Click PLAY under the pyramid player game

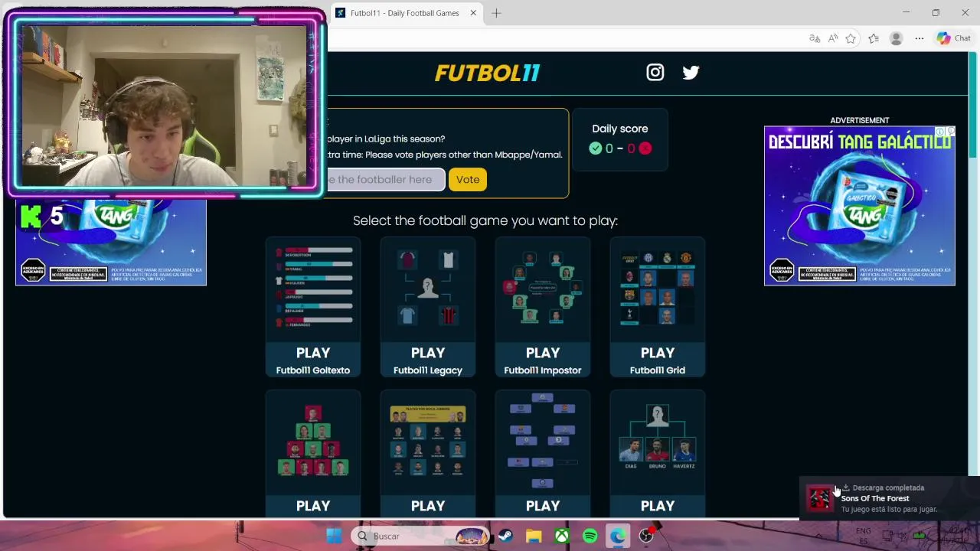[313, 506]
